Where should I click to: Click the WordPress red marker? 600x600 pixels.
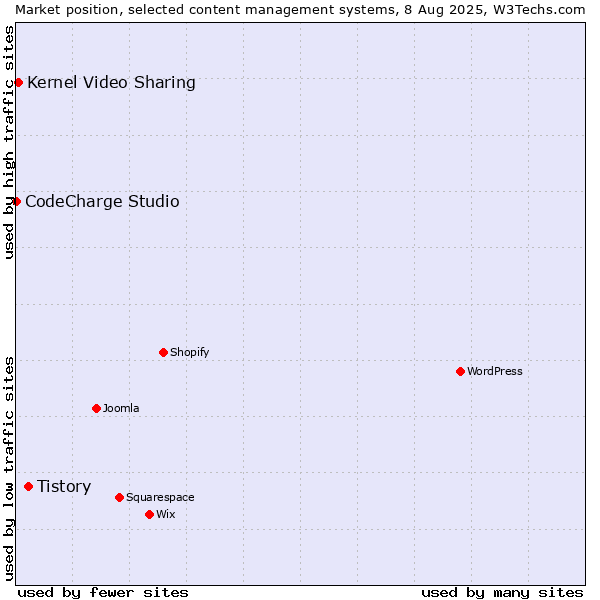tap(460, 372)
